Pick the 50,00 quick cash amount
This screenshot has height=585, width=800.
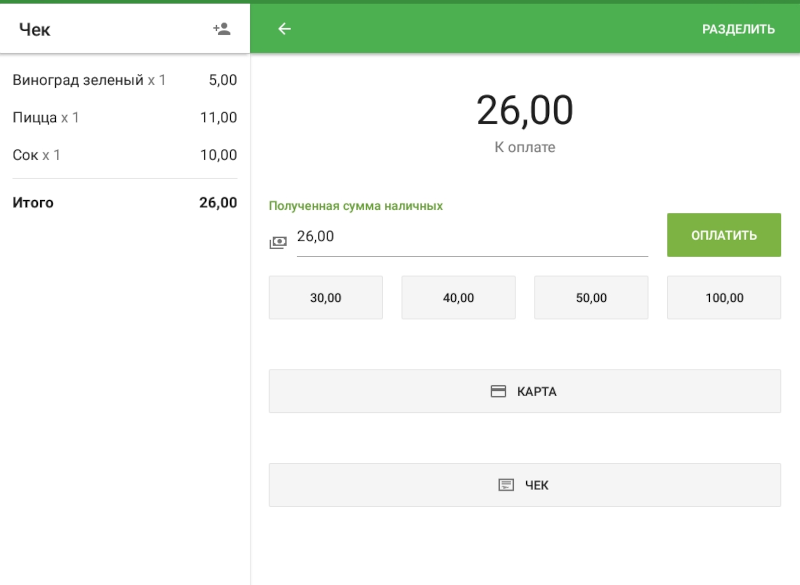click(x=591, y=298)
